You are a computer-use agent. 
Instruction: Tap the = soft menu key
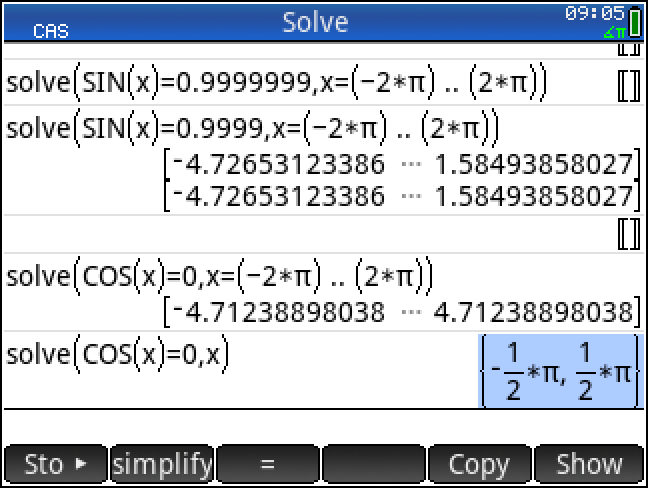point(268,465)
